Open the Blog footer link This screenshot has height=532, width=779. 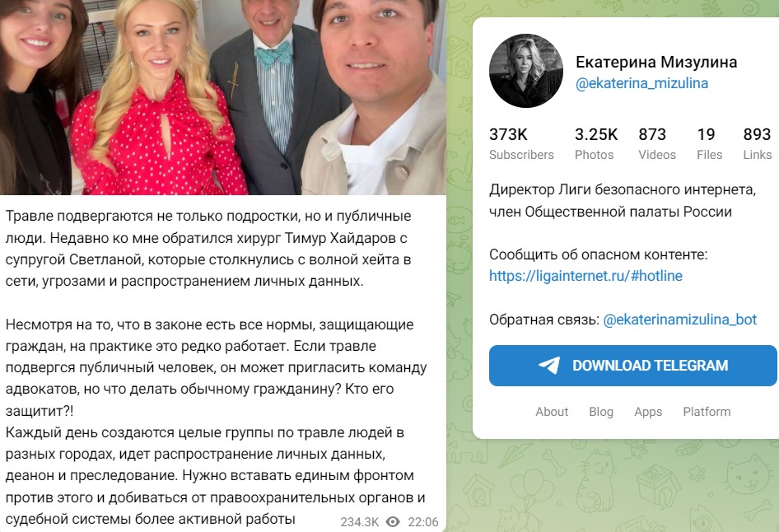601,412
